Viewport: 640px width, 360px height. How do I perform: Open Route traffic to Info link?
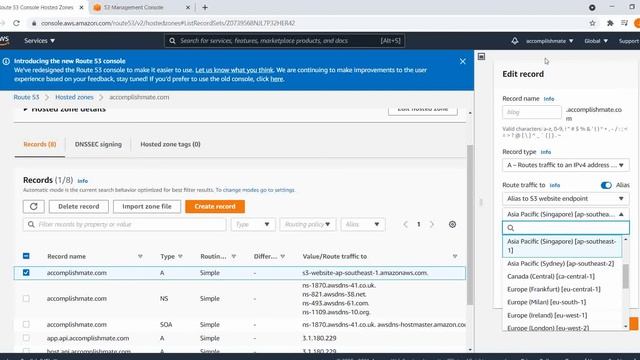click(x=555, y=185)
